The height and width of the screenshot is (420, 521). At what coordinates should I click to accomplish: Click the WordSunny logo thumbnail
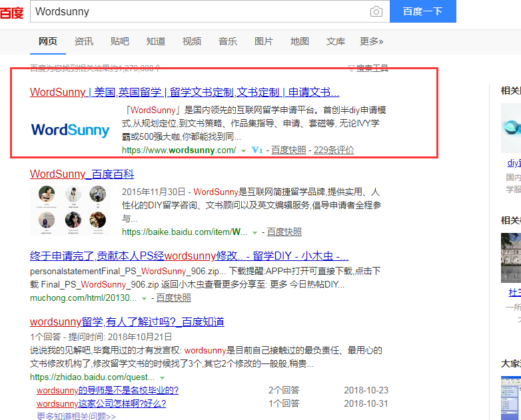click(71, 129)
